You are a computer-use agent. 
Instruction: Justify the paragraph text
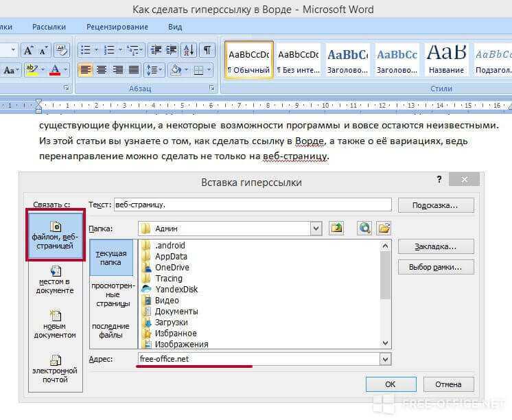(134, 70)
